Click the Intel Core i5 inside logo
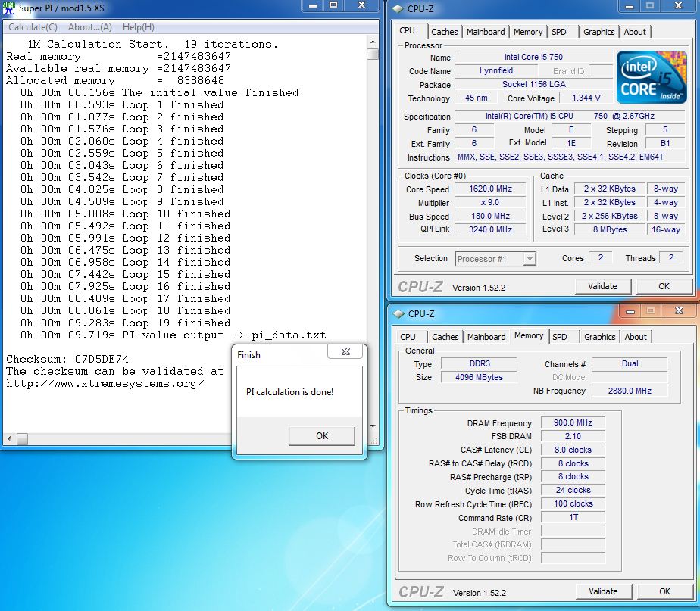Screen dimensions: 700x611 coord(652,76)
